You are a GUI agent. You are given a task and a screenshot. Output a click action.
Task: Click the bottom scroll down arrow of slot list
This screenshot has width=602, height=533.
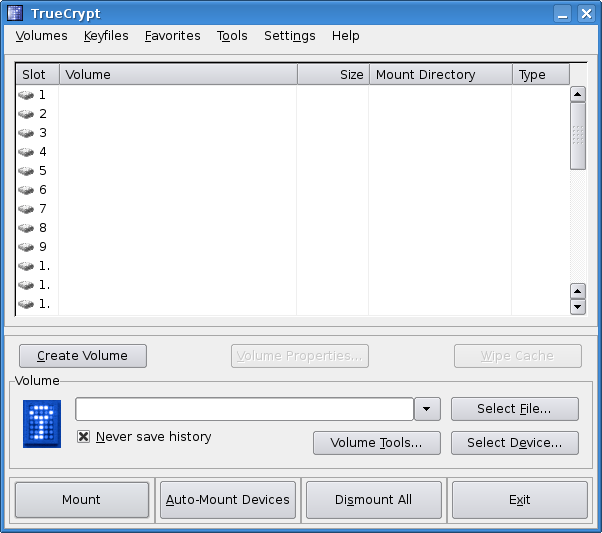pos(577,307)
